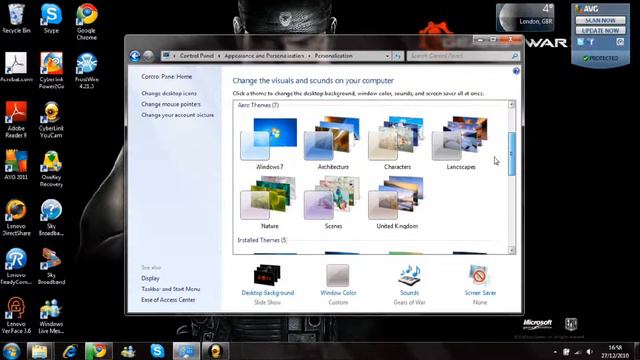Select the Nature theme
Image resolution: width=640 pixels, height=360 pixels.
click(269, 203)
